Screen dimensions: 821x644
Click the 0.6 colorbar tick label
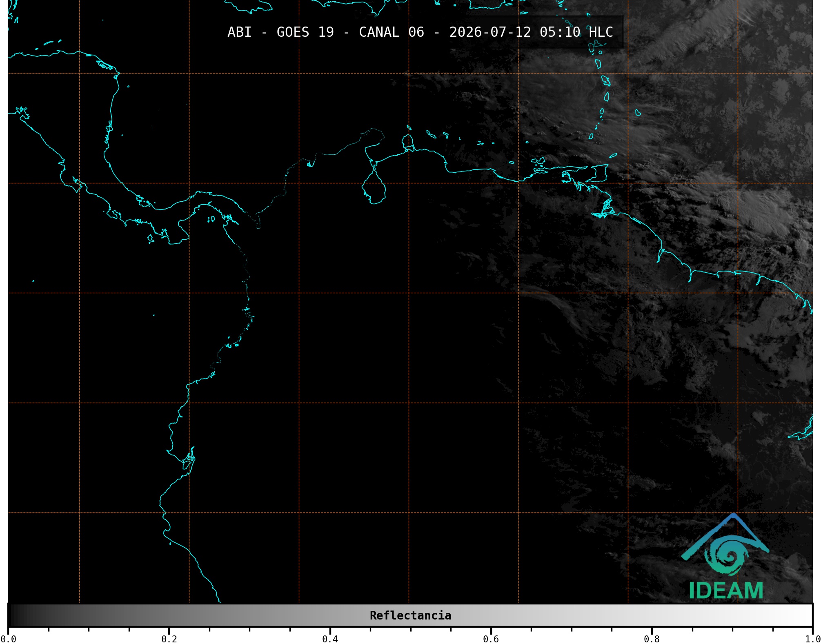pos(491,639)
